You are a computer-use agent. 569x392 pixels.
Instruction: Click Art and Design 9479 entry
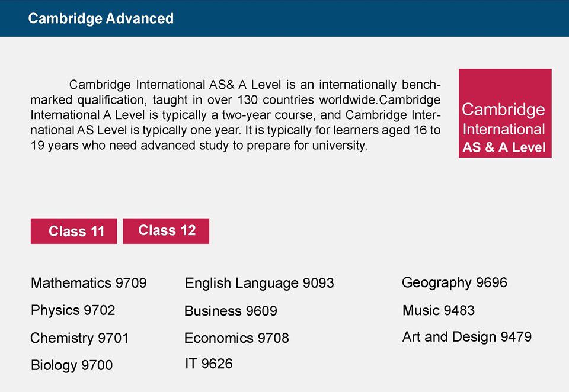tap(467, 338)
